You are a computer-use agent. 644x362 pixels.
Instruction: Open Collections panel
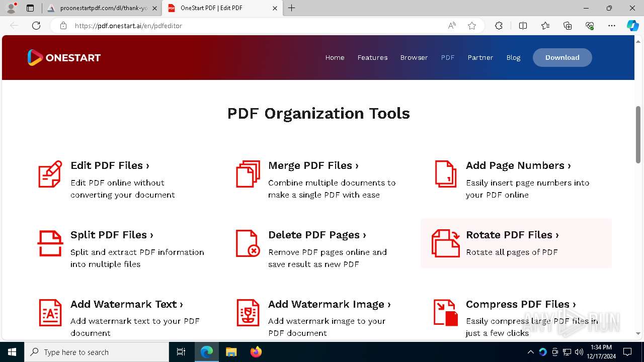[568, 26]
